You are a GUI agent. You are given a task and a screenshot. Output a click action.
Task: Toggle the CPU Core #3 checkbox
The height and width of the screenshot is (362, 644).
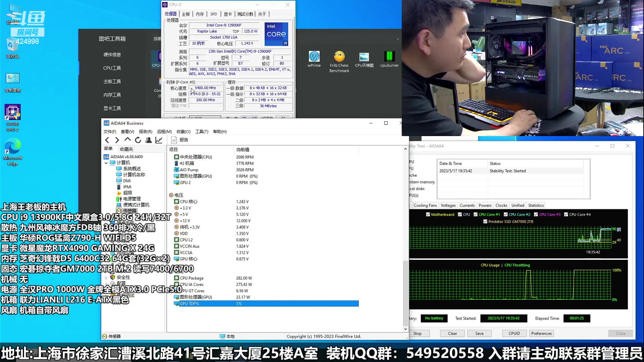[x=536, y=215]
